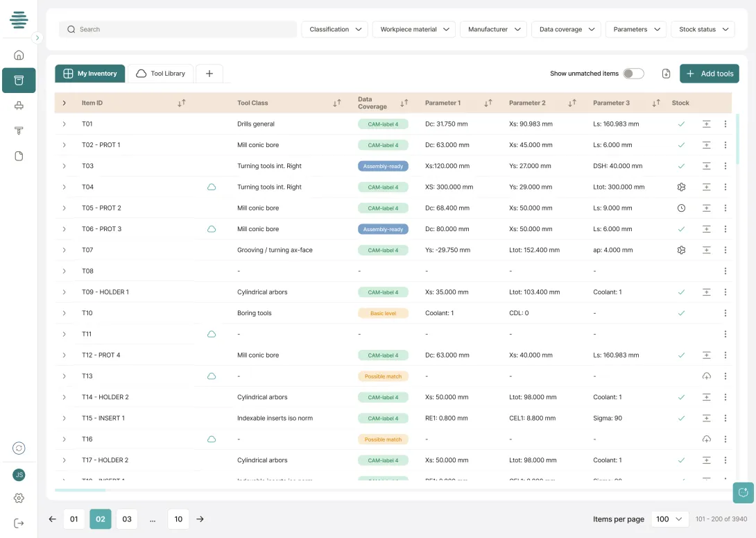Open the documents page from the sidebar
The width and height of the screenshot is (756, 538).
(19, 156)
